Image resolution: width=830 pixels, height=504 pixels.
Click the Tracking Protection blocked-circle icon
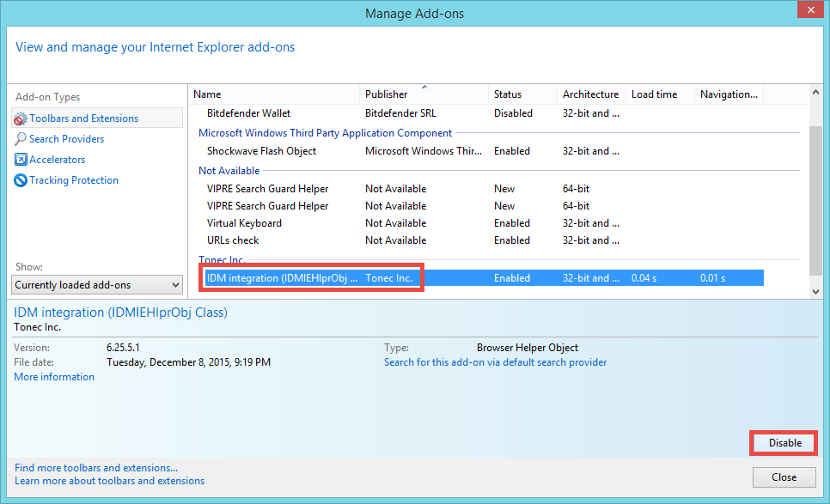point(20,180)
